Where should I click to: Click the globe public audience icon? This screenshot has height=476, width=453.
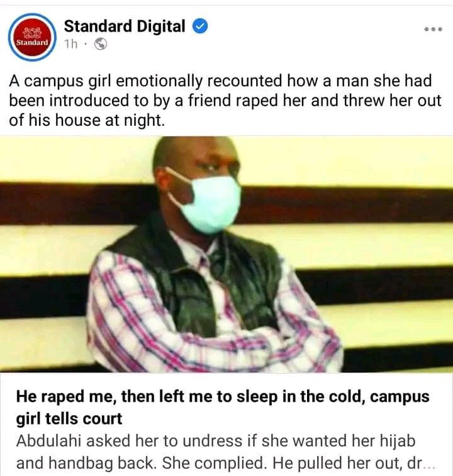pos(101,44)
